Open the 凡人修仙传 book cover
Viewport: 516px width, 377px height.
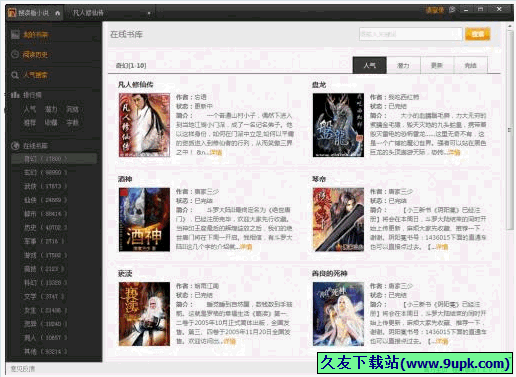[144, 125]
